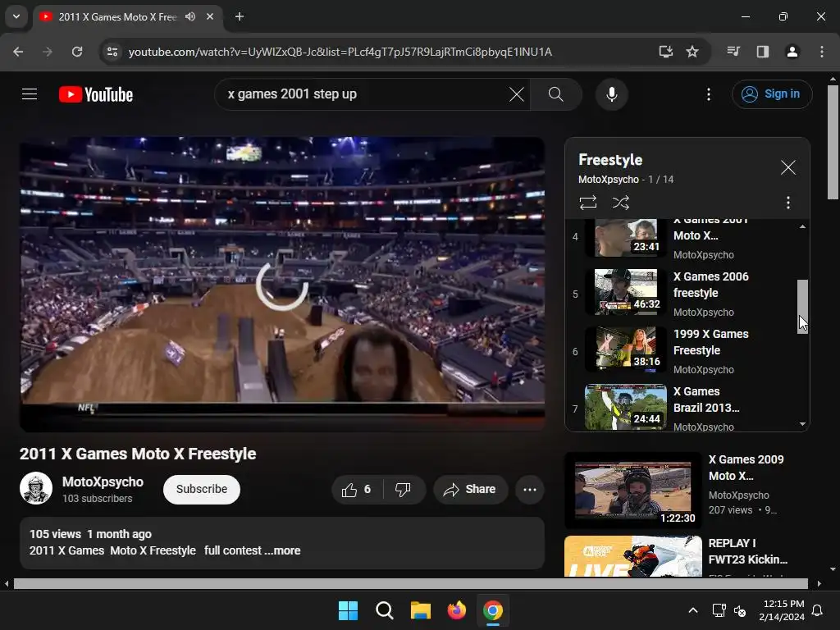The height and width of the screenshot is (630, 840).
Task: Start voice search with microphone
Action: point(611,94)
